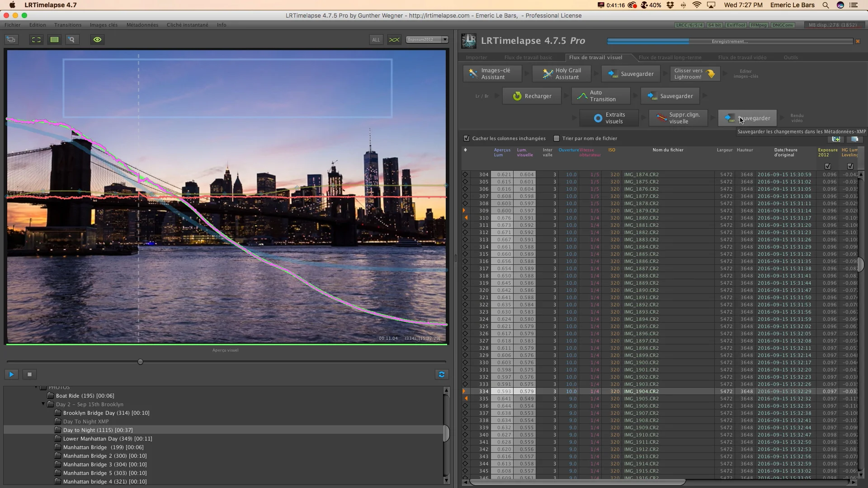Click the green lines list view icon

(x=54, y=40)
